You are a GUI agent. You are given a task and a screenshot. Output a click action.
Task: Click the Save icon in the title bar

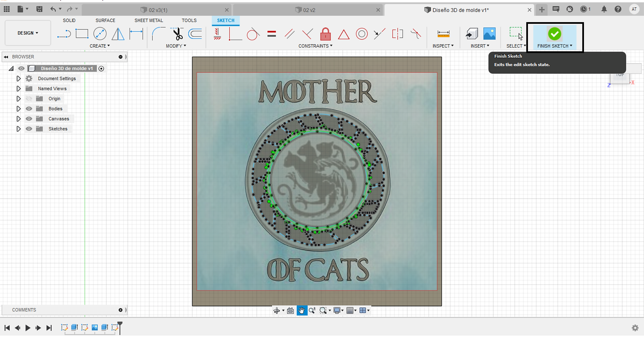click(x=39, y=9)
